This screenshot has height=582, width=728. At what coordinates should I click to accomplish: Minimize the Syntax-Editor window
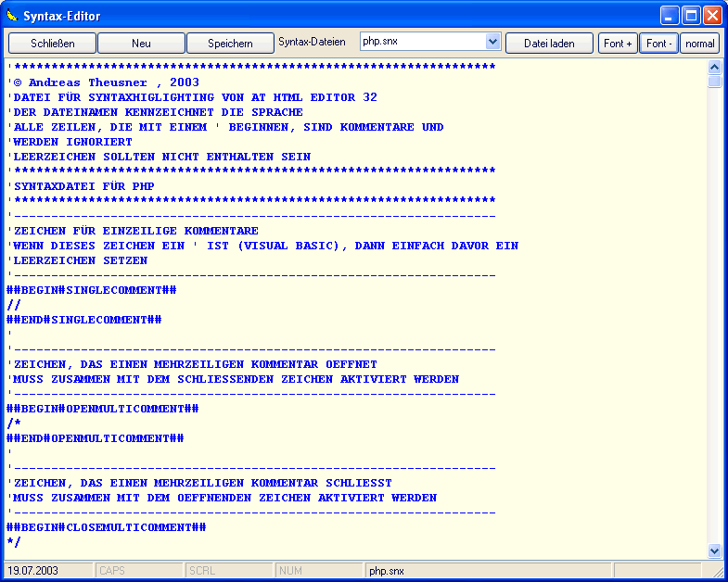pos(670,16)
